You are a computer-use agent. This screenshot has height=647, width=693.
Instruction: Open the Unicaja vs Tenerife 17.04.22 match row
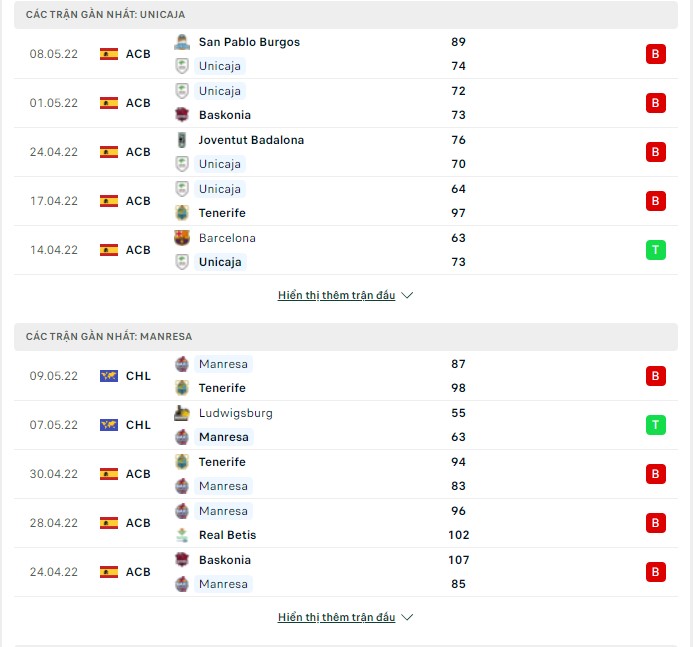pos(346,201)
